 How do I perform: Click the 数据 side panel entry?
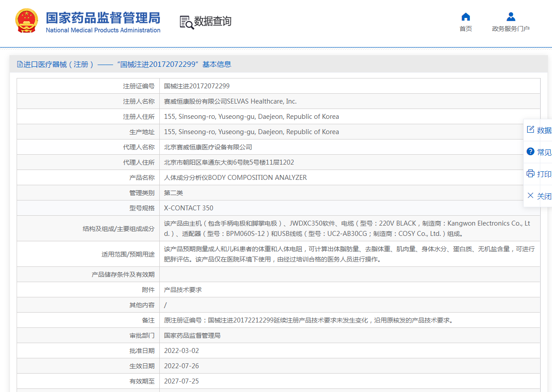(544, 130)
